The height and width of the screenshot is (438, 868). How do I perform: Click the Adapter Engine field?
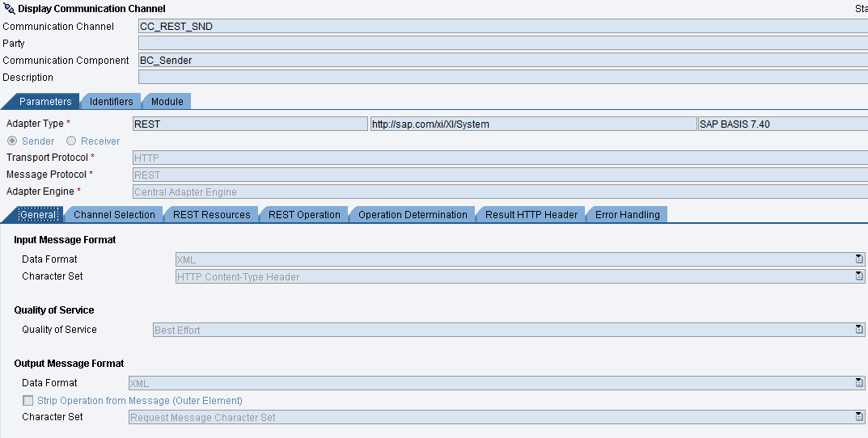[501, 192]
